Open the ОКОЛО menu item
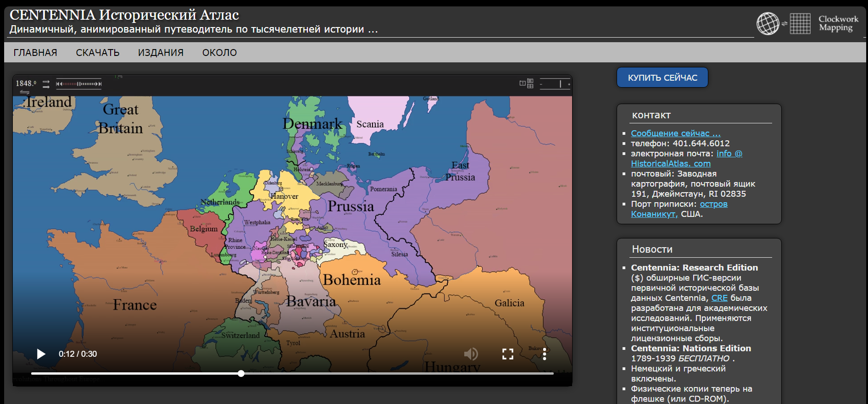868x404 pixels. [220, 53]
